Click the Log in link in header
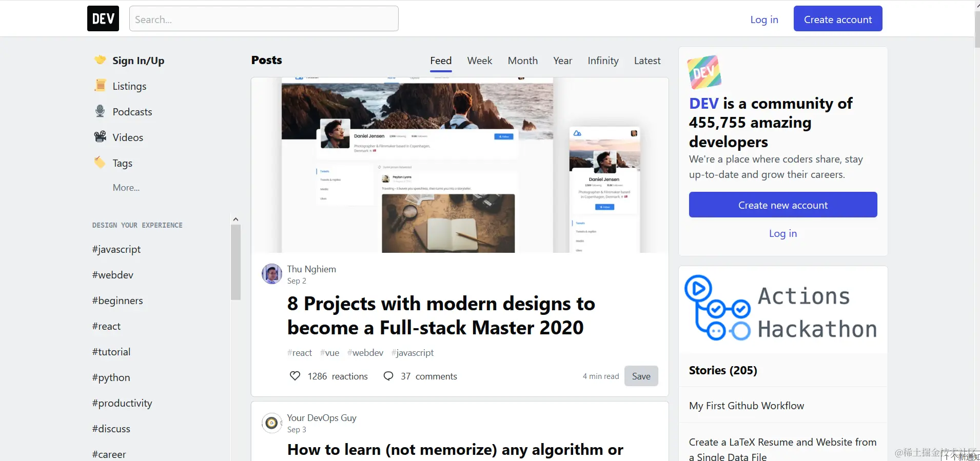This screenshot has width=980, height=461. tap(764, 19)
